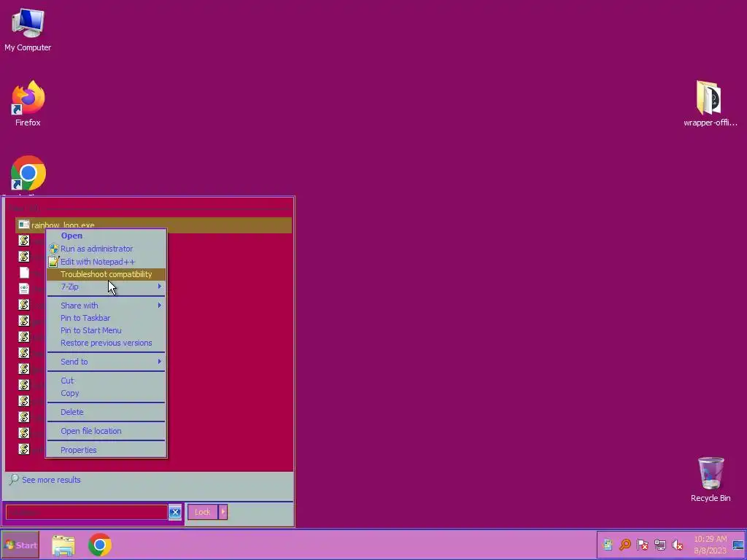Screen dimensions: 747x560
Task: Choose Pin to Start Menu
Action: coord(107,330)
